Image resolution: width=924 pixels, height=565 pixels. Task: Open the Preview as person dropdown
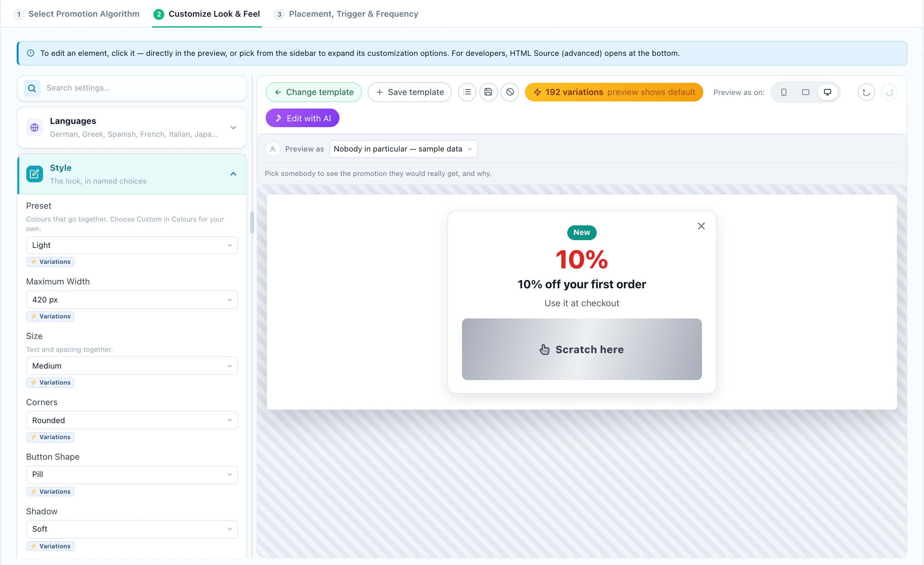pos(403,149)
